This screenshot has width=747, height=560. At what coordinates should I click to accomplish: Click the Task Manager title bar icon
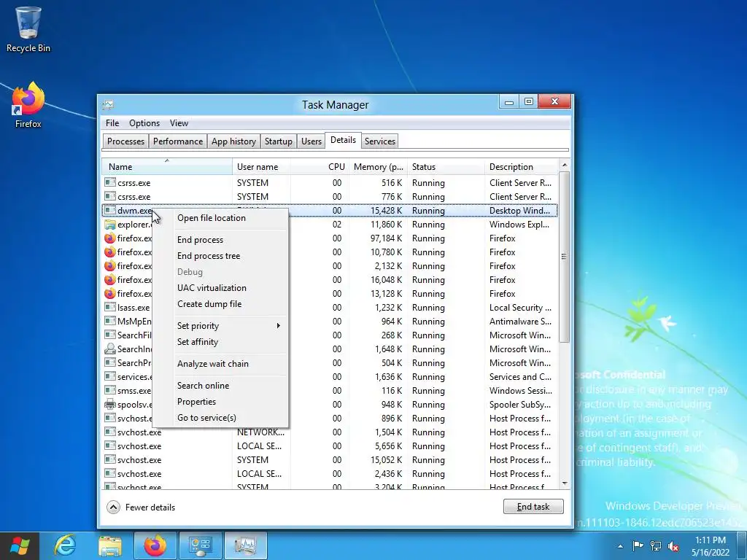(x=108, y=105)
